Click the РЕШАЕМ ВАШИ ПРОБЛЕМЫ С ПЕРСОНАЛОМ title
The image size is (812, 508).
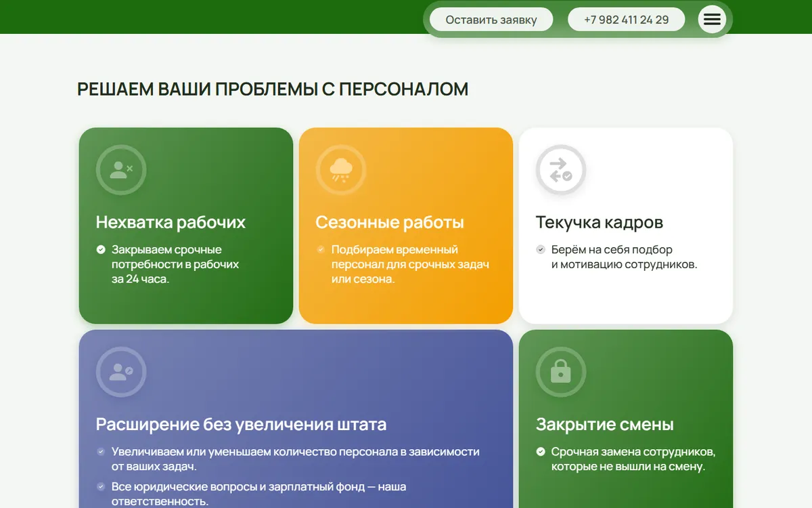(273, 89)
